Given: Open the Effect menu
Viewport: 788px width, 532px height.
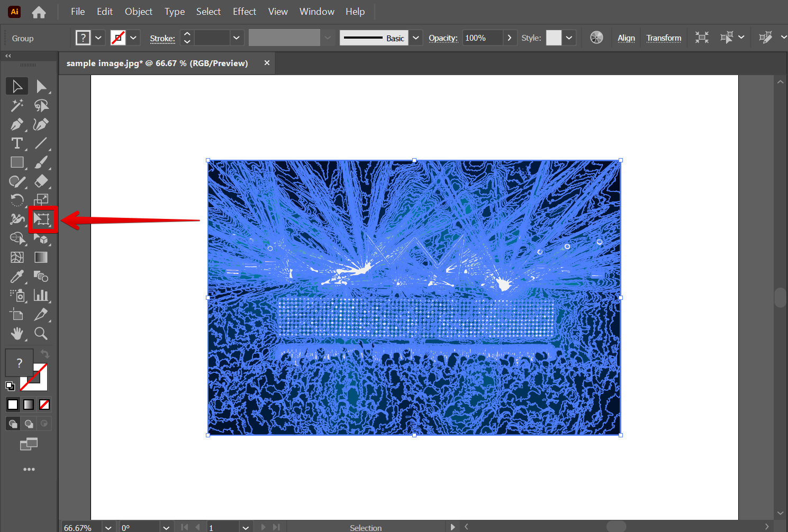Looking at the screenshot, I should pyautogui.click(x=244, y=12).
